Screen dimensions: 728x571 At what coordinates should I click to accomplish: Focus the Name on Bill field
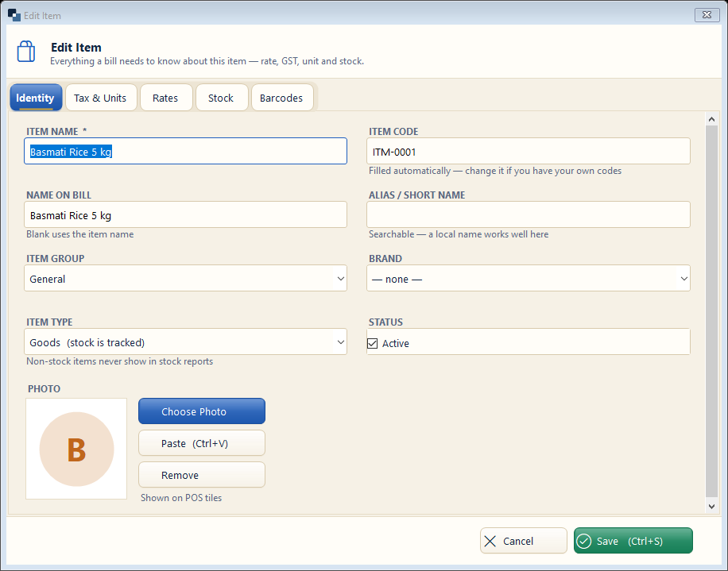[x=186, y=214]
